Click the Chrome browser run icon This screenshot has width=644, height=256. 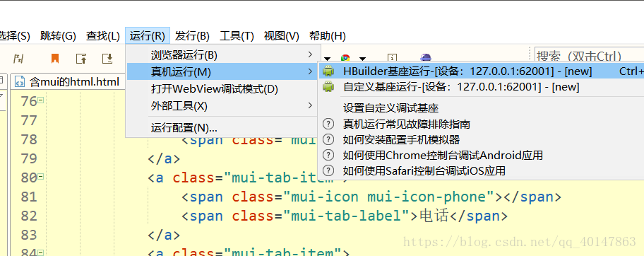coord(345,59)
